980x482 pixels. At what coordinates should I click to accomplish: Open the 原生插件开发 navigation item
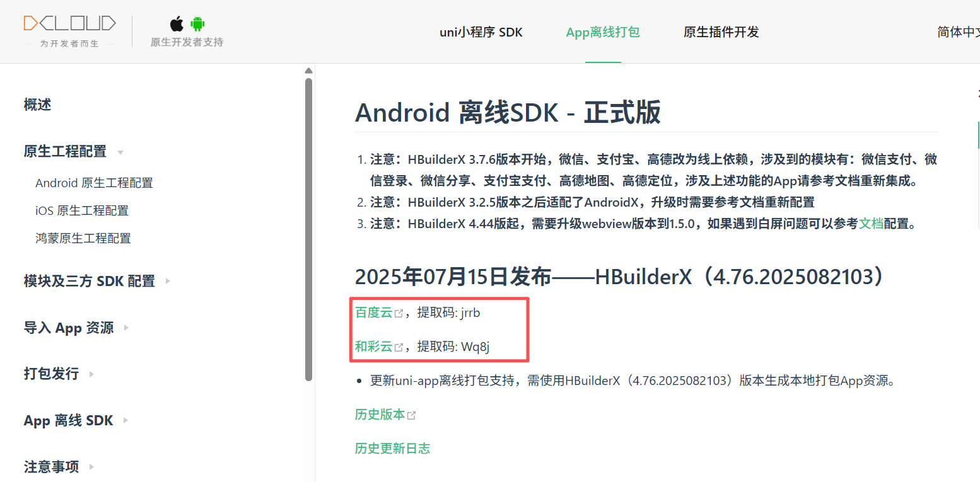pyautogui.click(x=721, y=32)
